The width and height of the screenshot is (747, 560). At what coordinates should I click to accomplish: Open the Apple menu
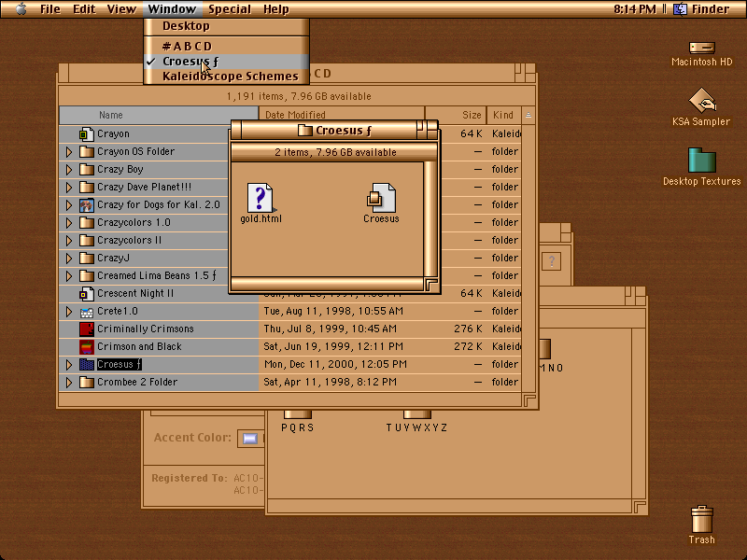point(21,9)
